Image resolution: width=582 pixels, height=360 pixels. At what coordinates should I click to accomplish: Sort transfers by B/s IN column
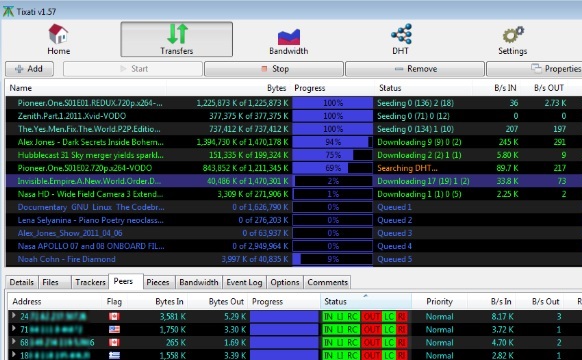pos(496,88)
